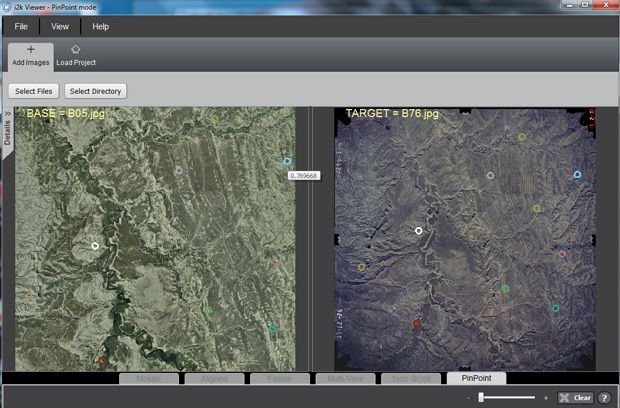Click the Clear button
Screen dimensions: 620x408
(575, 398)
